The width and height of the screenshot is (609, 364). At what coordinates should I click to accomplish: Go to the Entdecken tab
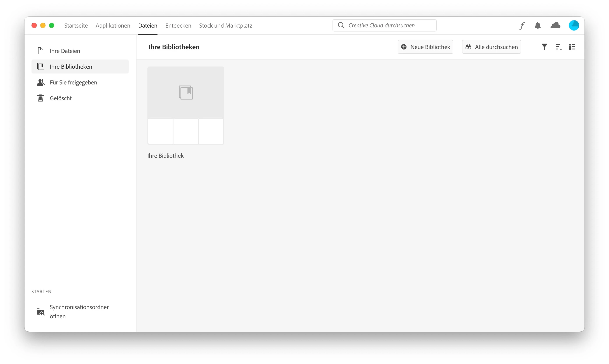[178, 26]
